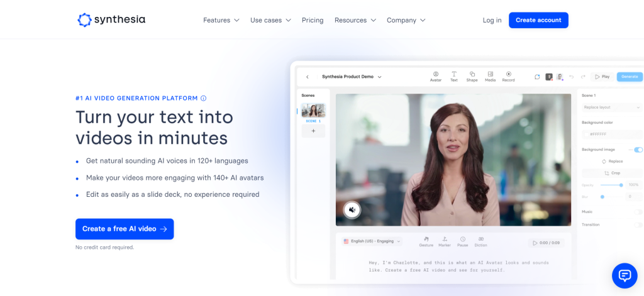644x296 pixels.
Task: Click the Generate button
Action: tap(630, 77)
